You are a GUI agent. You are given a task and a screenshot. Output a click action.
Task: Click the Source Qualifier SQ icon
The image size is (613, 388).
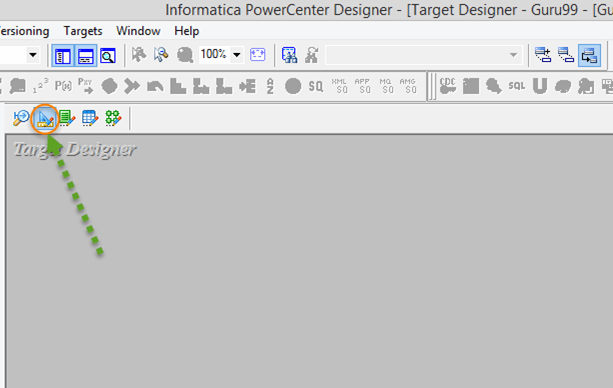point(316,86)
